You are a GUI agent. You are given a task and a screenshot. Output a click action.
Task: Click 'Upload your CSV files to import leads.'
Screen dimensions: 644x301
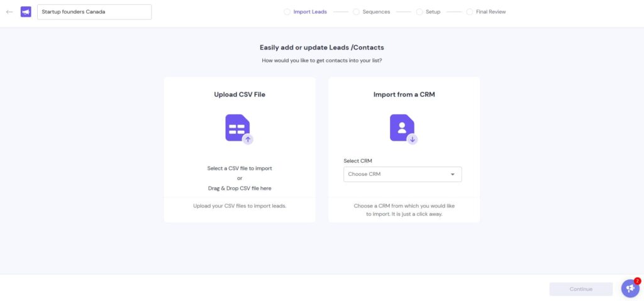(x=240, y=205)
